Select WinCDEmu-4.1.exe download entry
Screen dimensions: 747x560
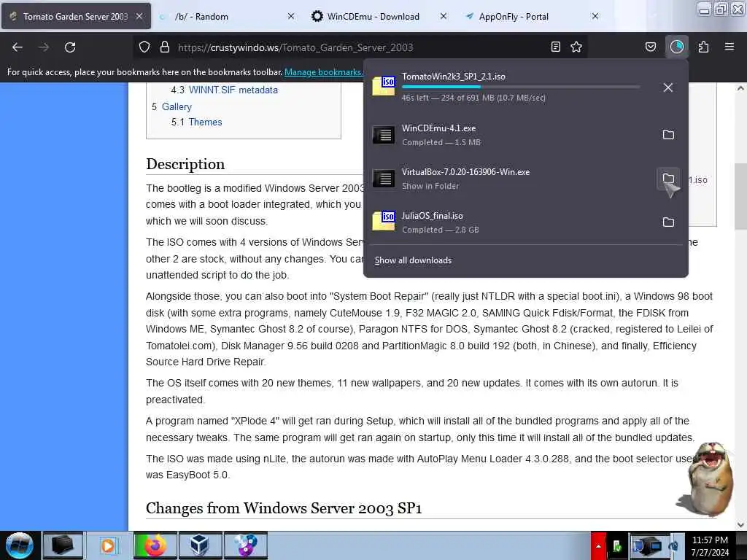point(510,135)
